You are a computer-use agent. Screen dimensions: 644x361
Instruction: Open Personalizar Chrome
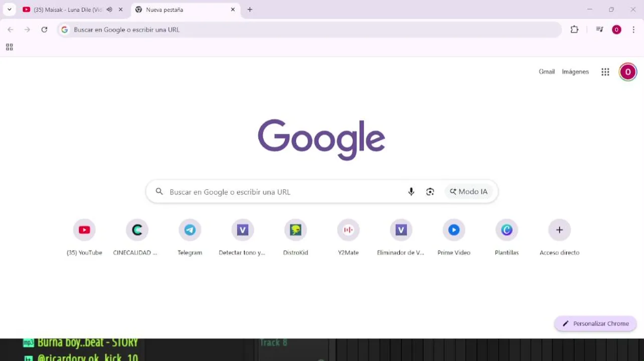pos(595,323)
